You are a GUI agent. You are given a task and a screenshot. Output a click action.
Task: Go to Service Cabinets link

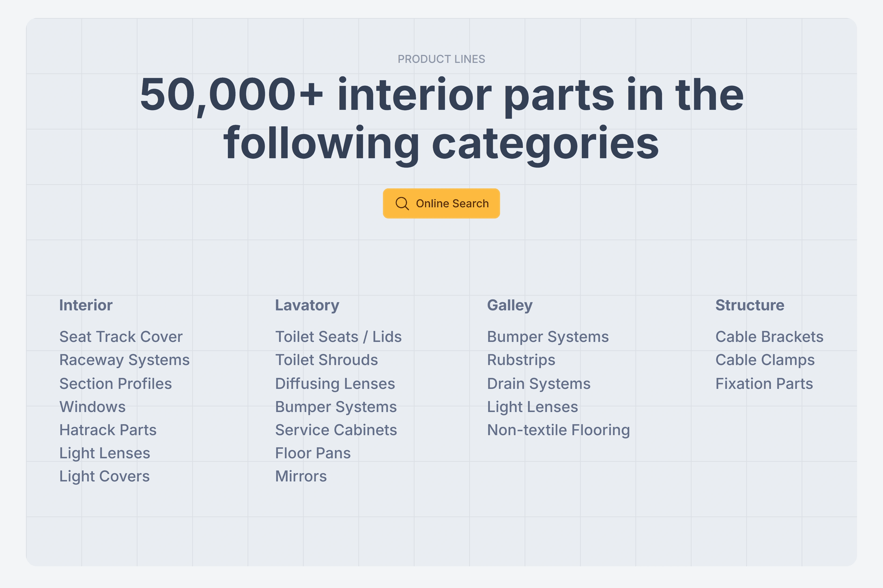(x=336, y=430)
